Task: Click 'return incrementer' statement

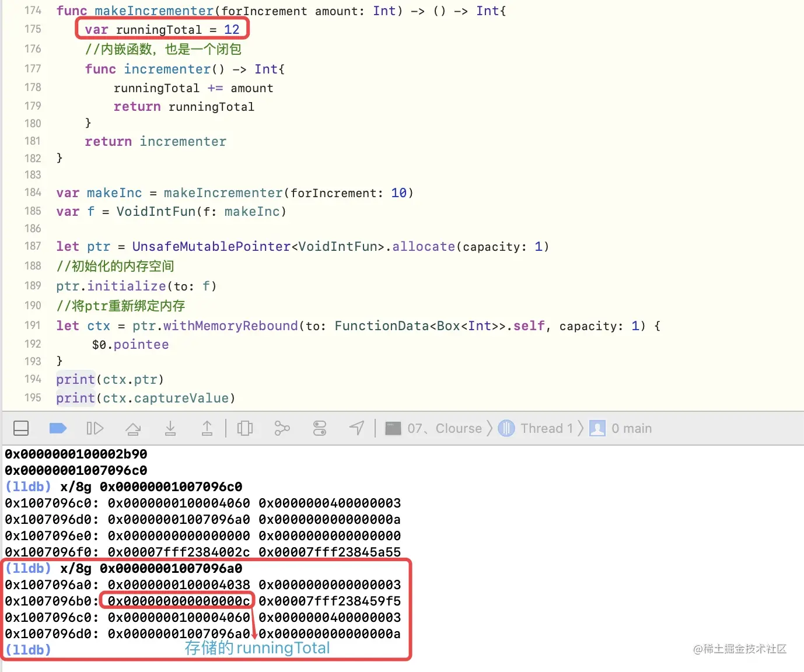Action: [155, 141]
